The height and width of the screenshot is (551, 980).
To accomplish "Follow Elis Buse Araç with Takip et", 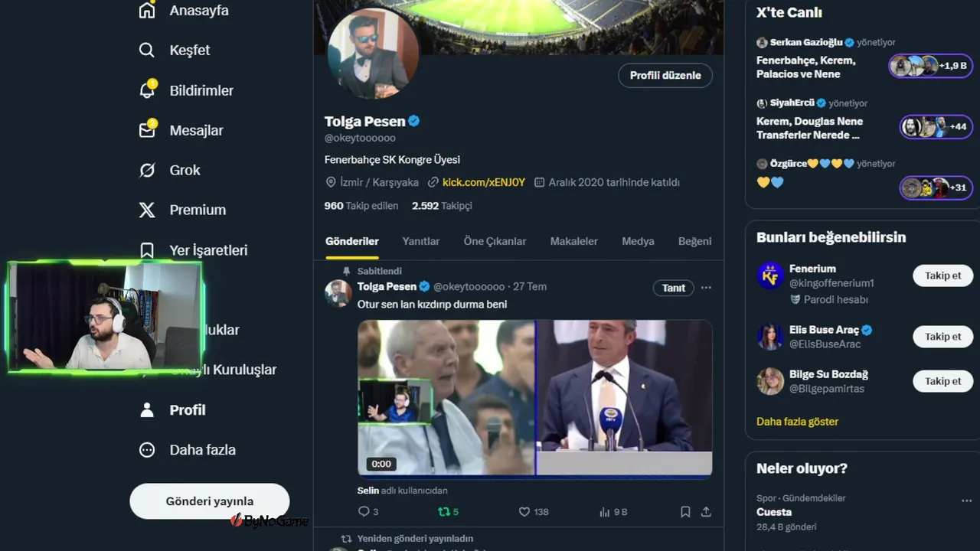I will pos(942,337).
